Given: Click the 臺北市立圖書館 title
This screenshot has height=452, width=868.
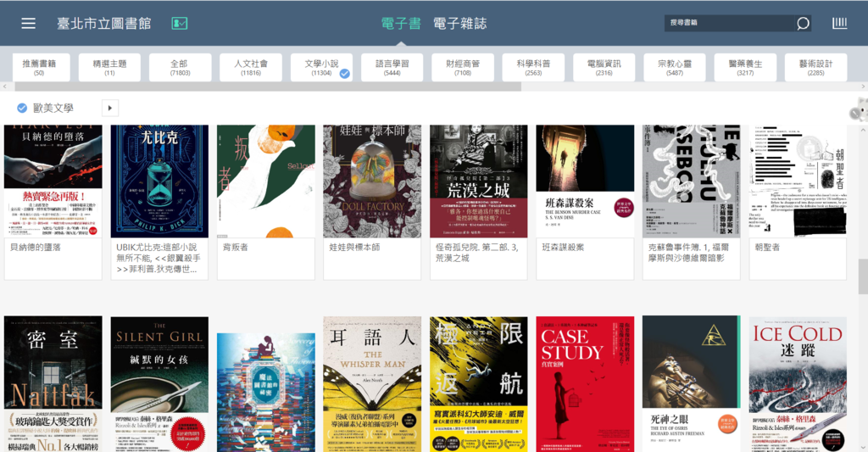Looking at the screenshot, I should pyautogui.click(x=104, y=23).
